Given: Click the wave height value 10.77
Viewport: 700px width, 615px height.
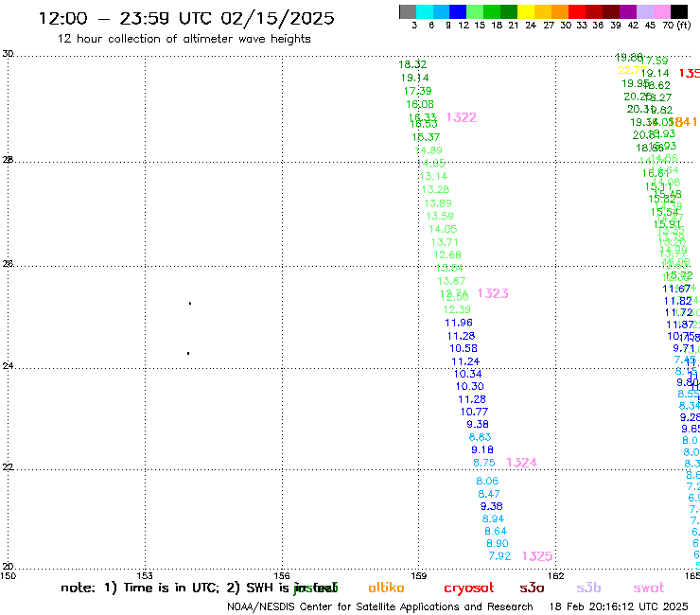Looking at the screenshot, I should 474,412.
